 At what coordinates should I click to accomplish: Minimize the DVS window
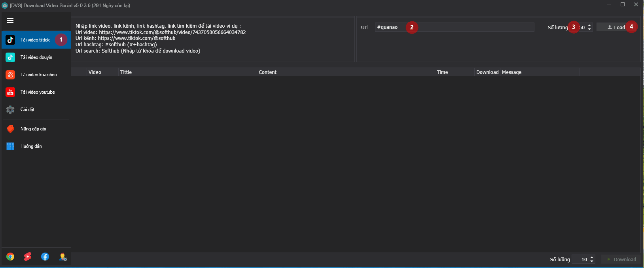pos(609,4)
